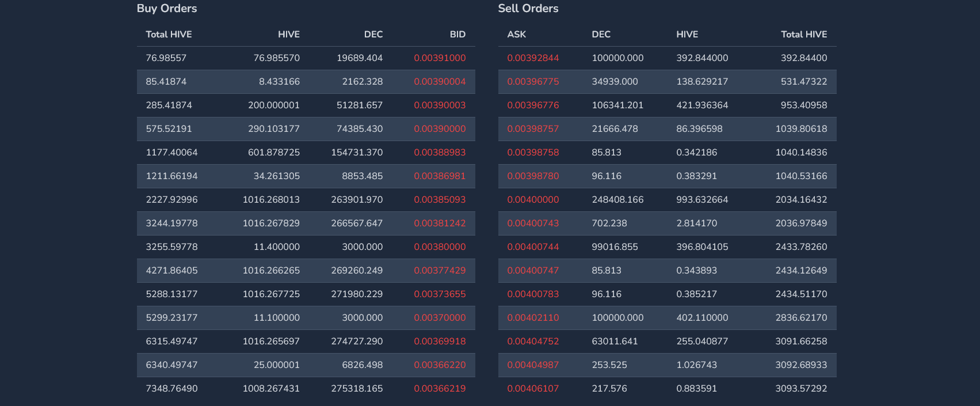This screenshot has width=980, height=406.
Task: Select ask price 0.00398757
Action: (533, 129)
